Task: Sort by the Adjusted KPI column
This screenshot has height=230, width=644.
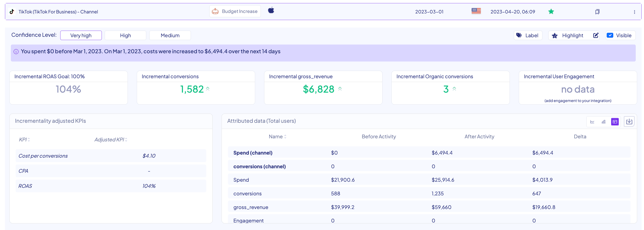Action: coord(111,140)
